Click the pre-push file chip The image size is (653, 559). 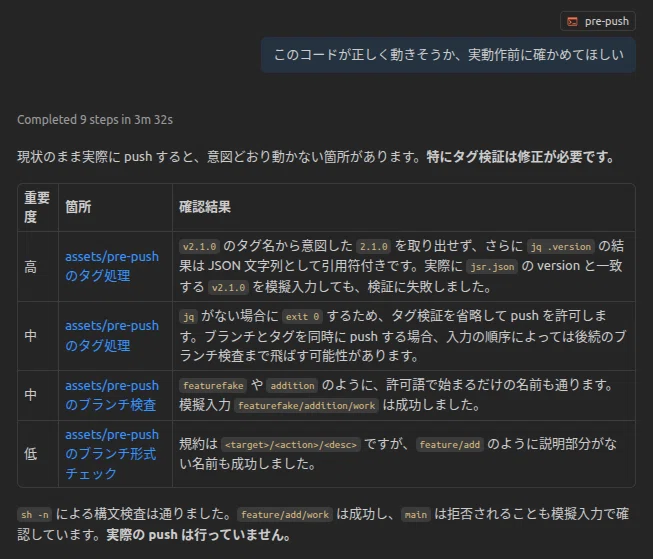coord(598,21)
